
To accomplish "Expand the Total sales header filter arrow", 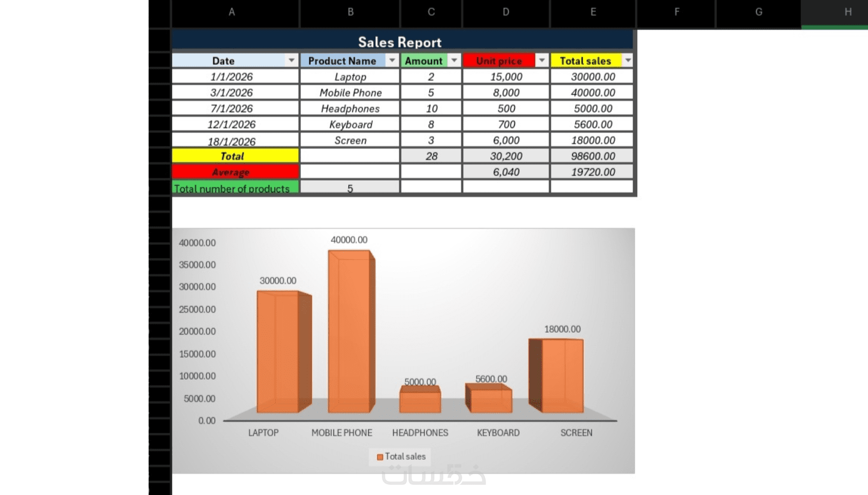I will coord(628,60).
